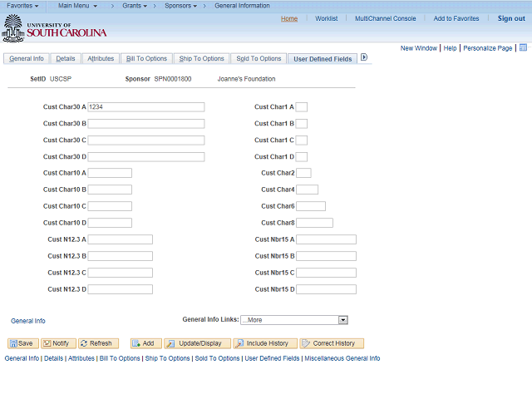Click the Correct History button
This screenshot has height=399, width=532.
coord(332,343)
